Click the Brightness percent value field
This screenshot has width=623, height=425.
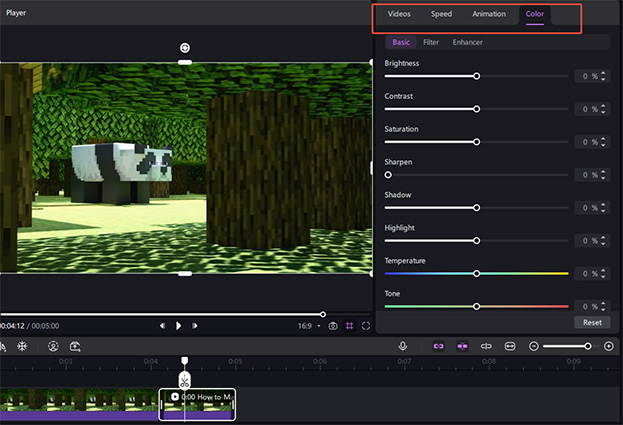pos(592,76)
